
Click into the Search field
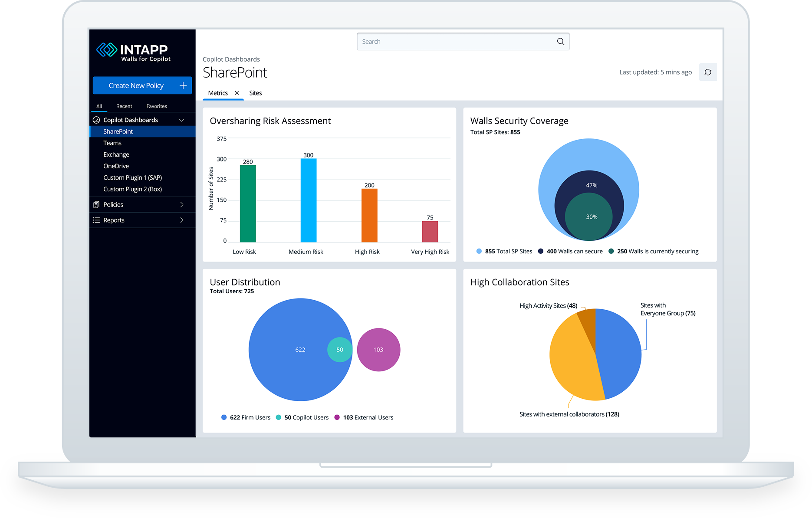[463, 42]
